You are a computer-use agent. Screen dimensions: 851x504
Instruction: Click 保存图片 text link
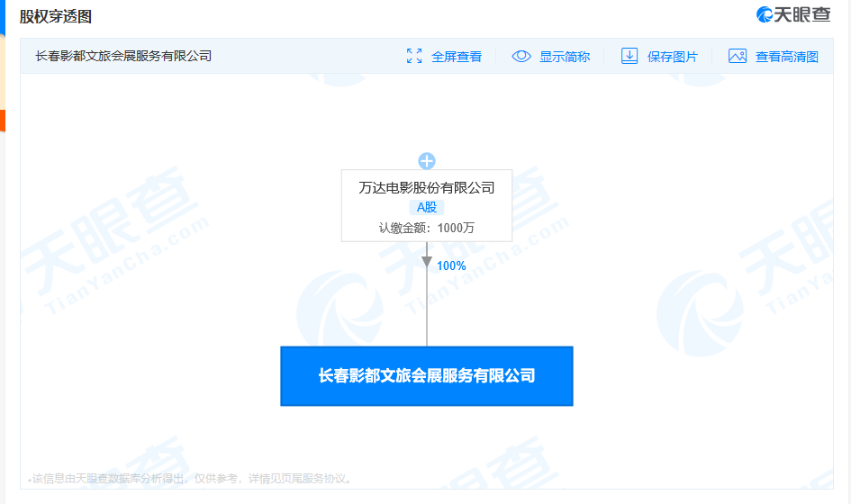pyautogui.click(x=673, y=57)
